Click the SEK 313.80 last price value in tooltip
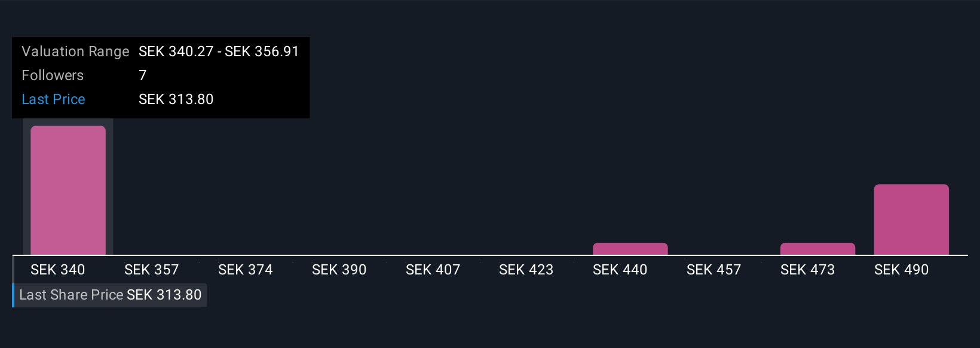The height and width of the screenshot is (348, 980). click(x=176, y=99)
